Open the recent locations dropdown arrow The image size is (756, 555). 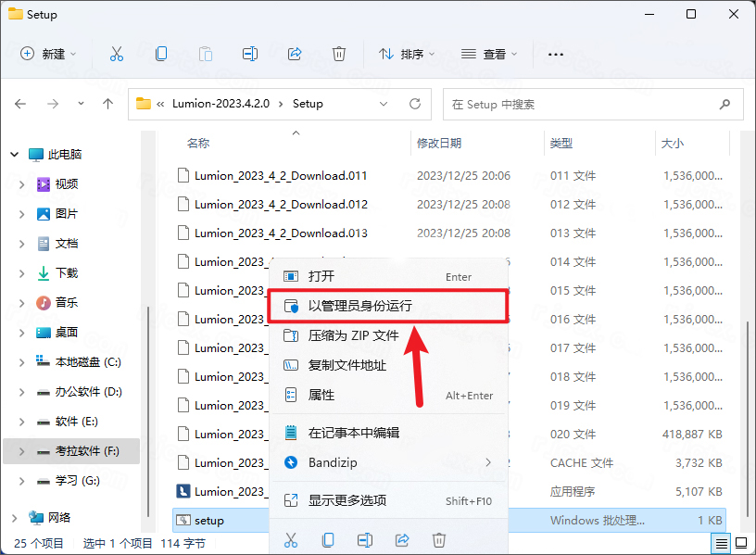coord(81,104)
